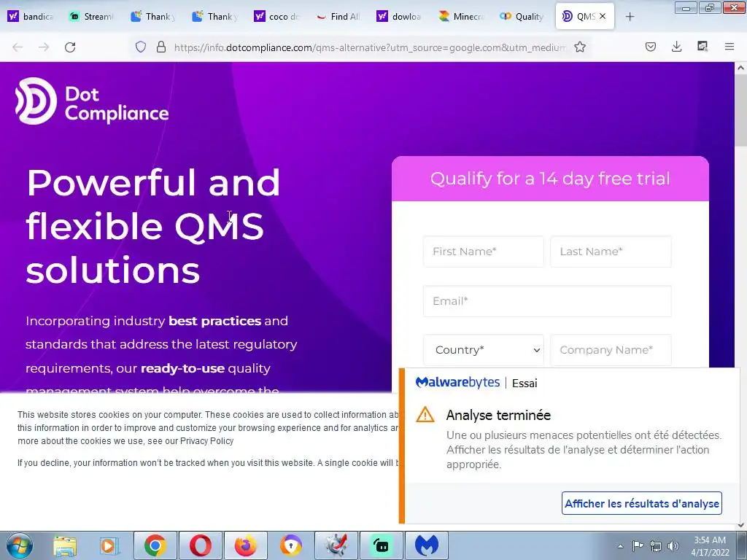Click the Last Name field
The height and width of the screenshot is (560, 747).
tap(611, 252)
